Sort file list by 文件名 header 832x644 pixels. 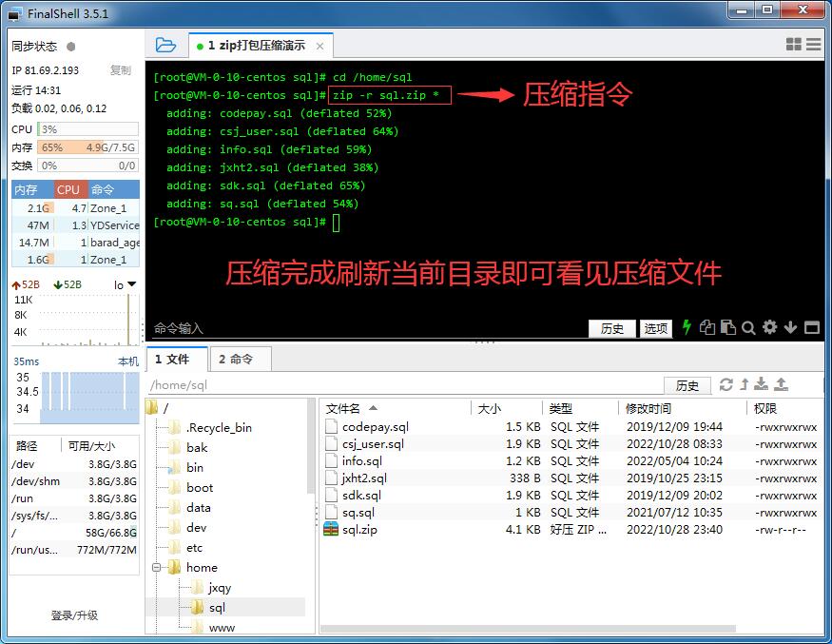coord(396,408)
